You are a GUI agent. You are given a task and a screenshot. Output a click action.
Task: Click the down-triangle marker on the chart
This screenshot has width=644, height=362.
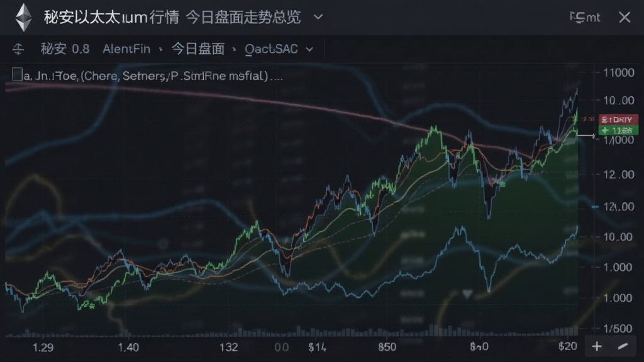tap(467, 294)
